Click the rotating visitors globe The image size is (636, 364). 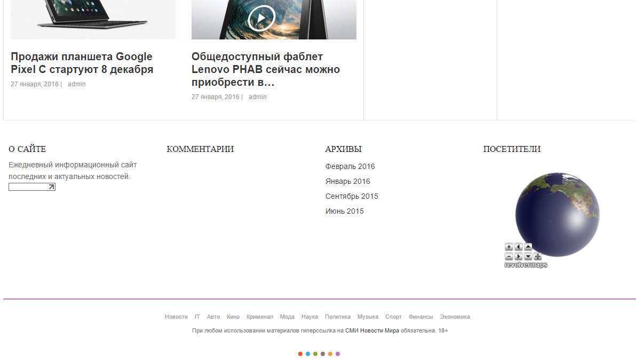click(558, 215)
